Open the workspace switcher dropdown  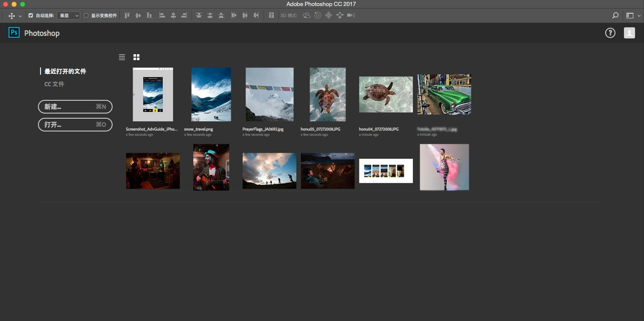(x=632, y=15)
